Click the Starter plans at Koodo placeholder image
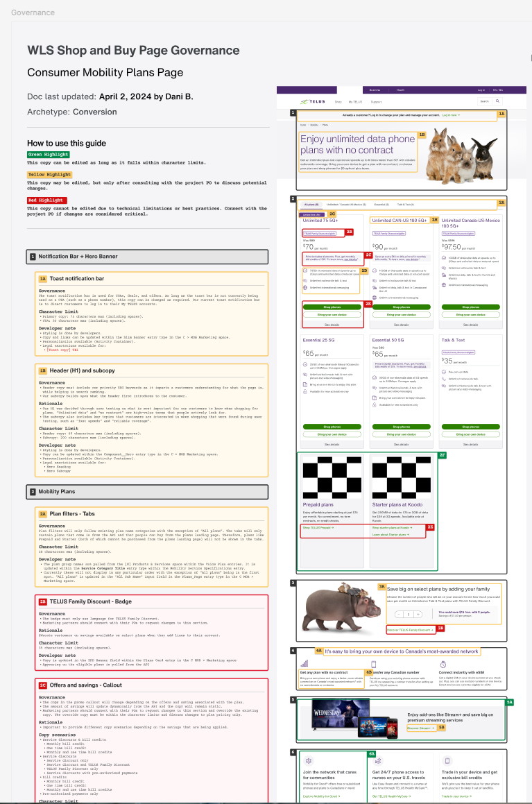This screenshot has height=804, width=532. 402,477
